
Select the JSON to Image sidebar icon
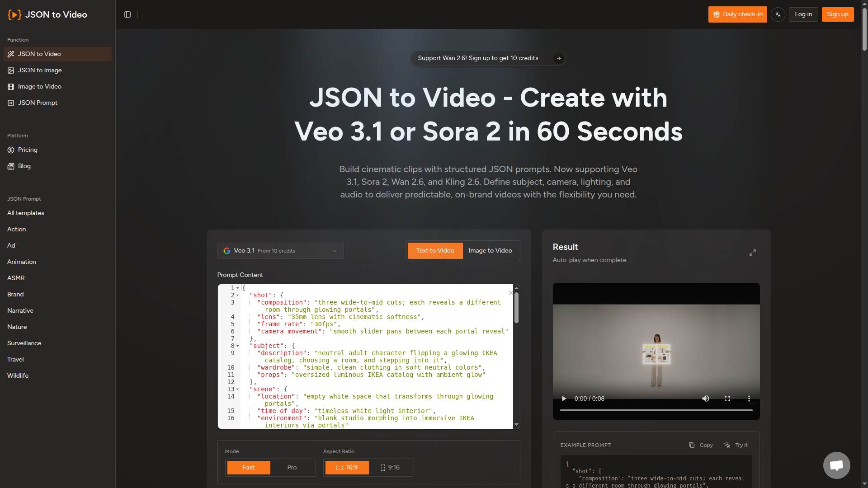[x=10, y=70]
